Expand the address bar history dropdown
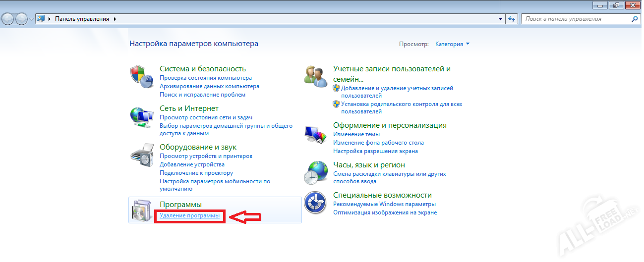The image size is (644, 262). point(500,19)
